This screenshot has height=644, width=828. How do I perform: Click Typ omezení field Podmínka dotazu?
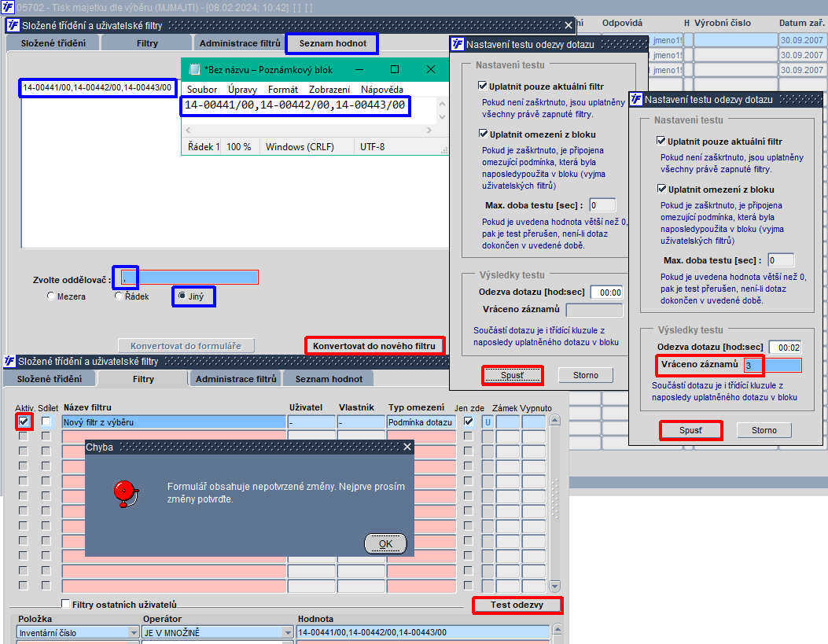[x=421, y=422]
